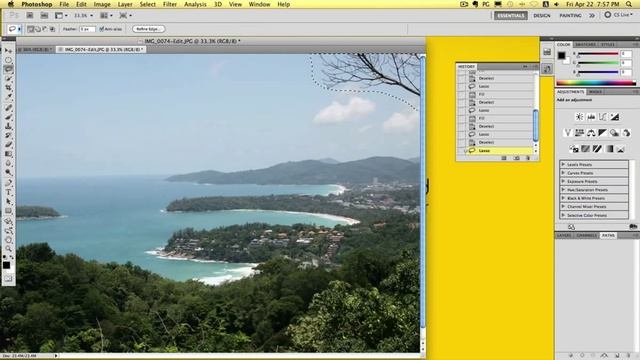640x360 pixels.
Task: Select the Subtract from selection mode icon
Action: (x=45, y=29)
